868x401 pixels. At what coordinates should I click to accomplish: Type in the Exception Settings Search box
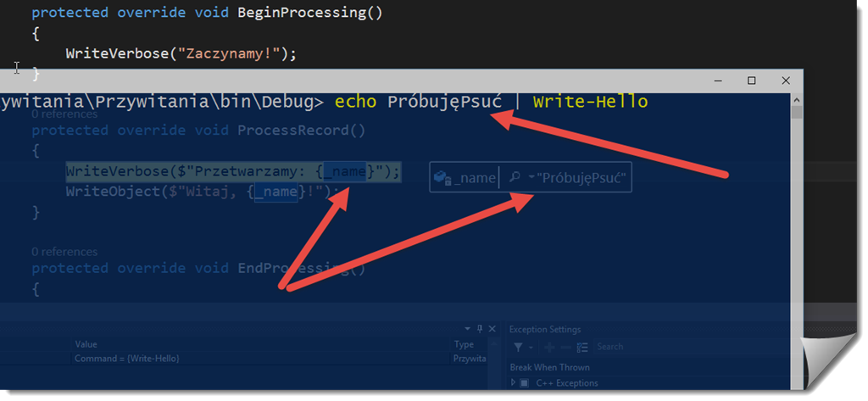(627, 347)
